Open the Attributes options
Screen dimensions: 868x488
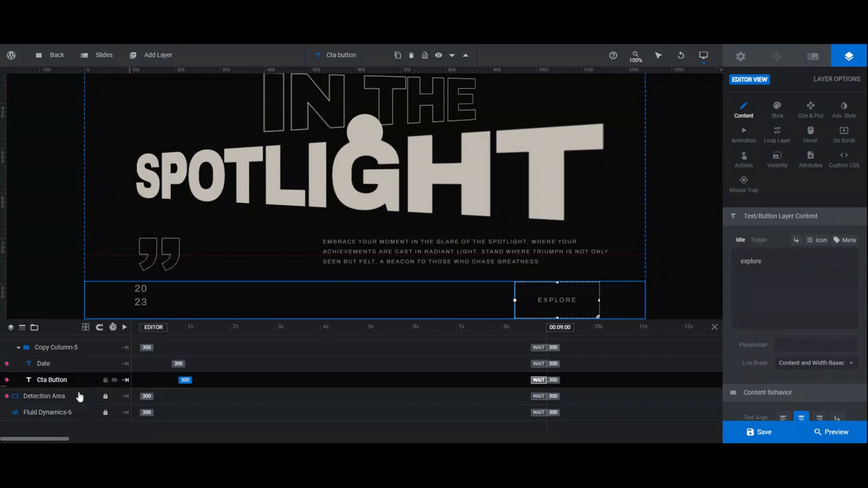tap(810, 160)
